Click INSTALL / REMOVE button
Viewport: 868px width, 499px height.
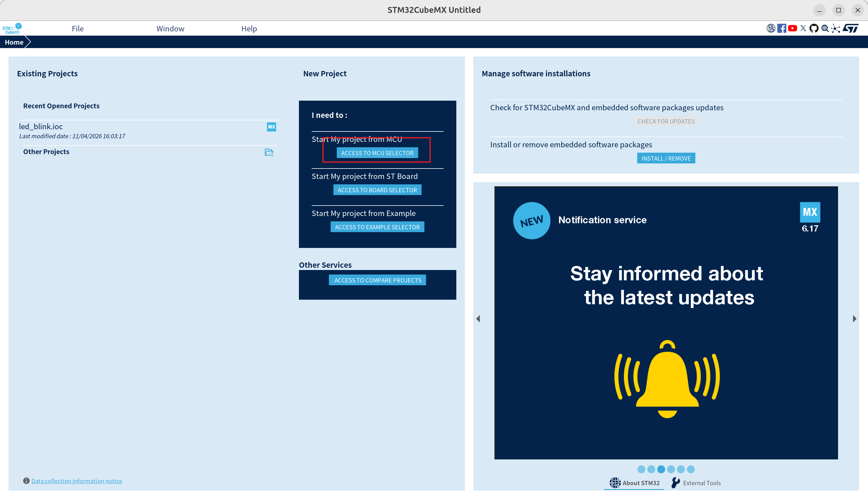pyautogui.click(x=666, y=158)
